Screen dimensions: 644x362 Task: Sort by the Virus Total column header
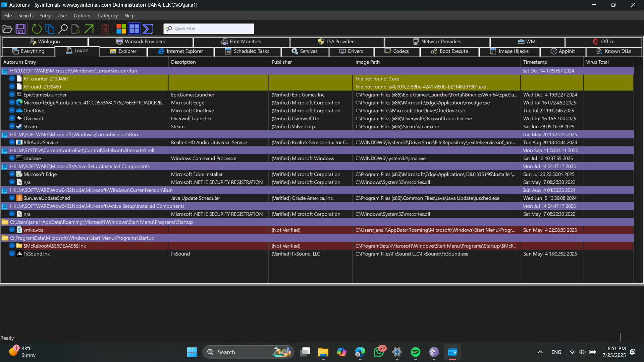point(608,62)
